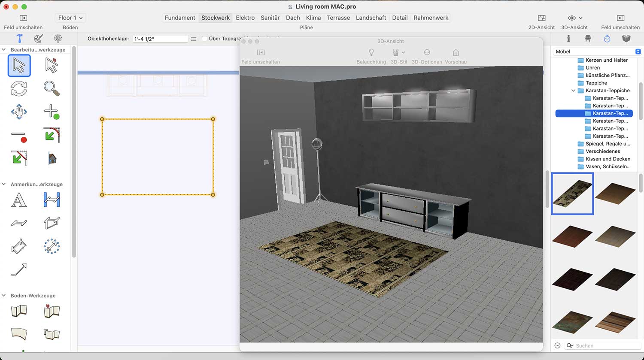Click the left Feld umschalten button
Image resolution: width=644 pixels, height=360 pixels.
[x=23, y=18]
